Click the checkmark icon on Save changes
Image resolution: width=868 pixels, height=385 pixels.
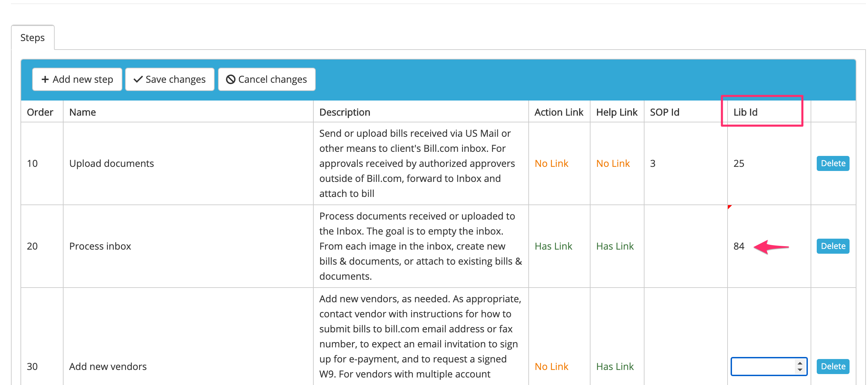(x=137, y=79)
